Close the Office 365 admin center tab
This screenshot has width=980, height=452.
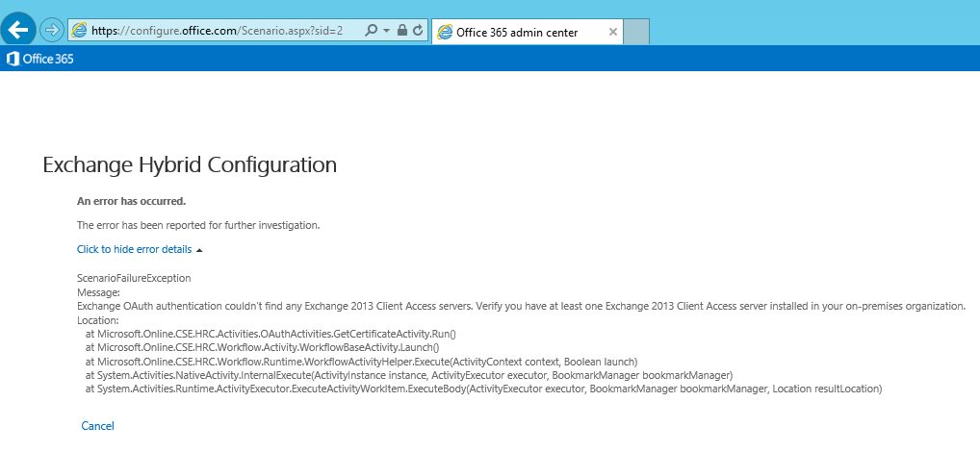pyautogui.click(x=612, y=32)
